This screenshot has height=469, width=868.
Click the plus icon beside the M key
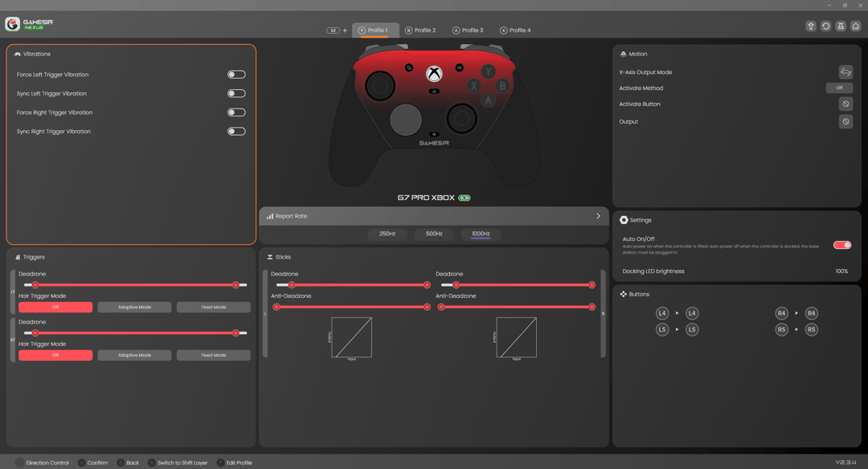click(x=345, y=31)
